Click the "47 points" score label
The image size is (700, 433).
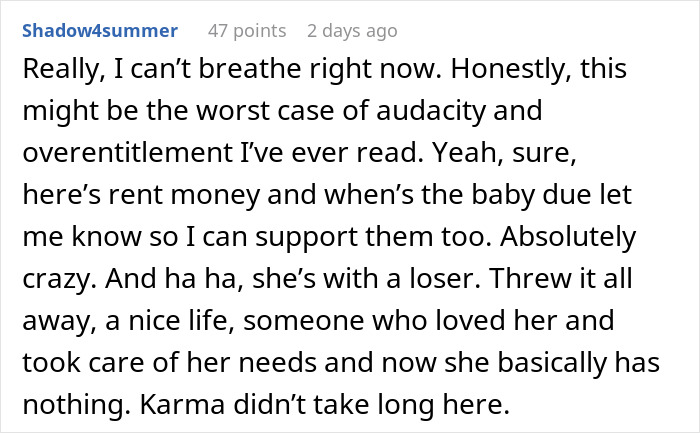point(246,30)
